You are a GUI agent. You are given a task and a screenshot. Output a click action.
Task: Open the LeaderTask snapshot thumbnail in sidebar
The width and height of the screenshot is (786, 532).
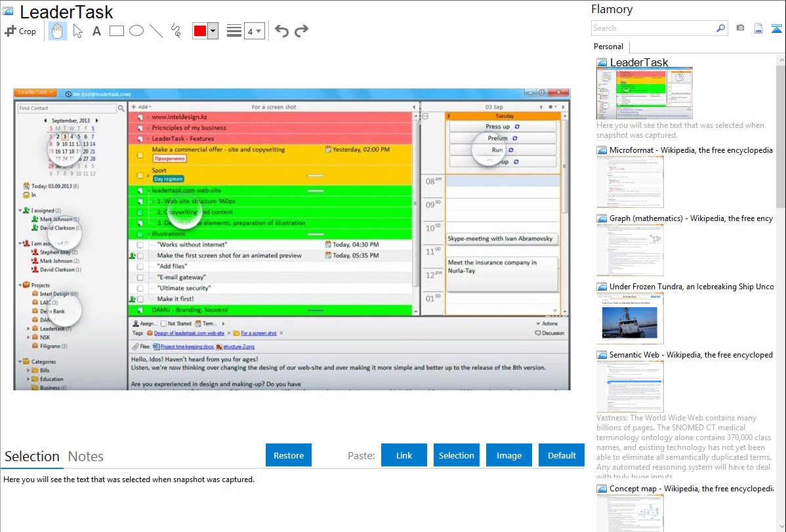coord(645,93)
